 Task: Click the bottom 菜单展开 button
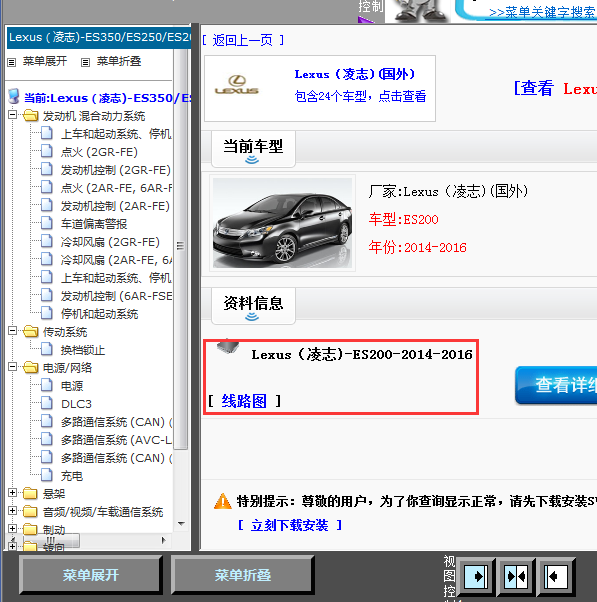[91, 575]
